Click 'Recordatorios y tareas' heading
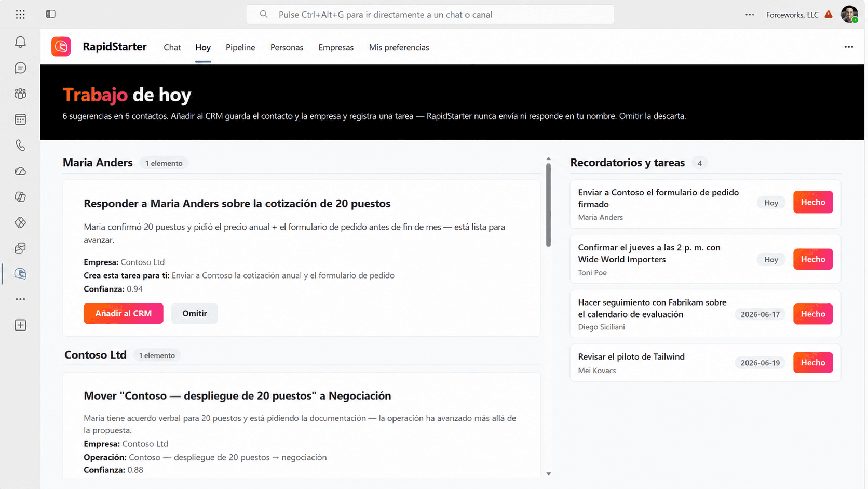 628,163
